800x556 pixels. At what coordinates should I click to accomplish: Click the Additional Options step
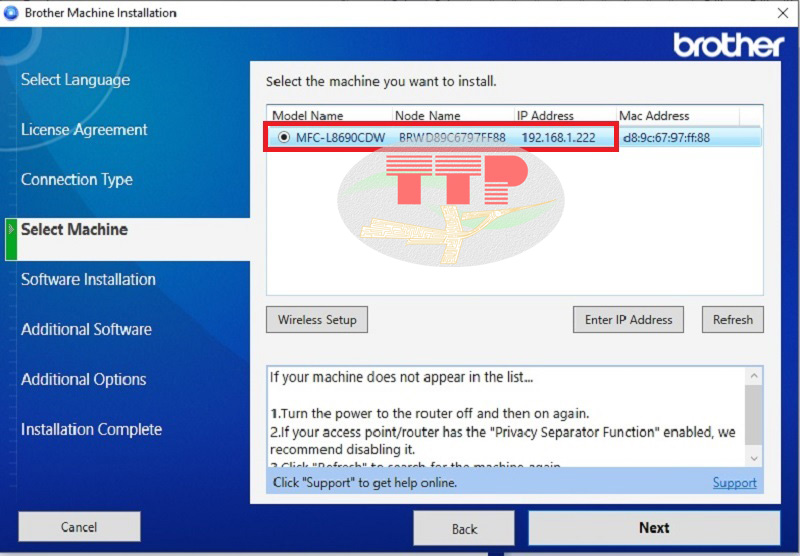pyautogui.click(x=84, y=380)
